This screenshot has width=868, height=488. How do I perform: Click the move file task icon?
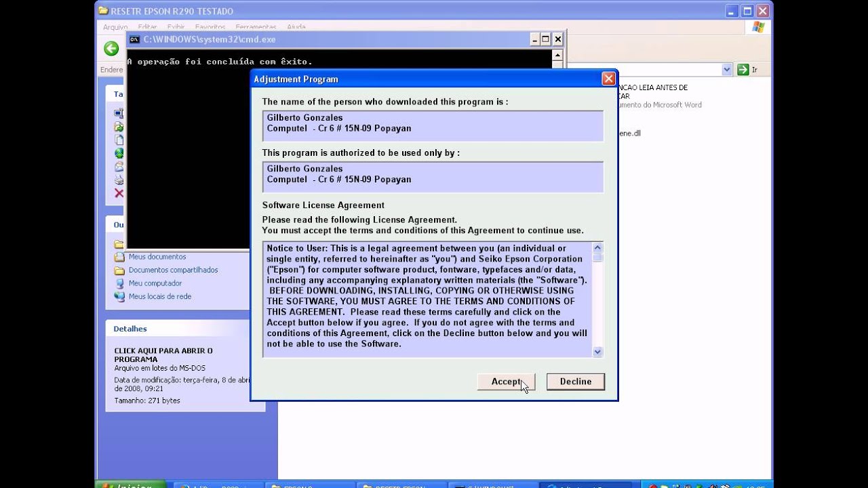pos(119,127)
